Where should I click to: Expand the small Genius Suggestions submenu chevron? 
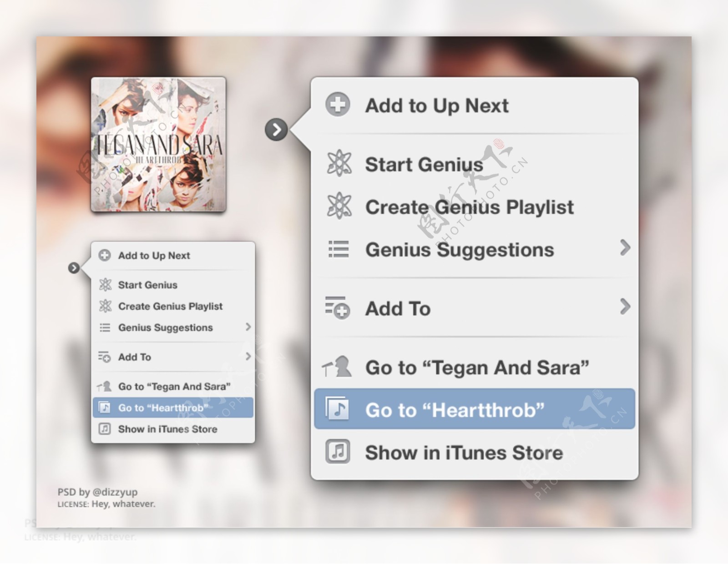tap(248, 327)
